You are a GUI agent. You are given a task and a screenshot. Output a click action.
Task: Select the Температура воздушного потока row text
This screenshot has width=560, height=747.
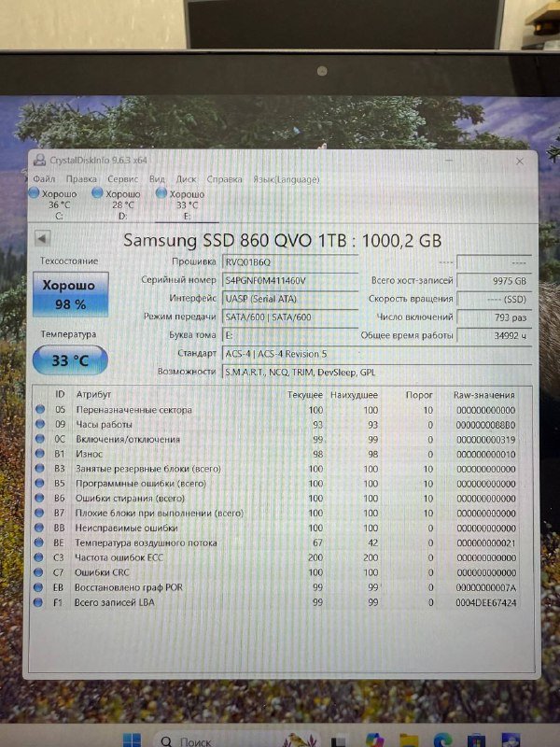pos(146,543)
